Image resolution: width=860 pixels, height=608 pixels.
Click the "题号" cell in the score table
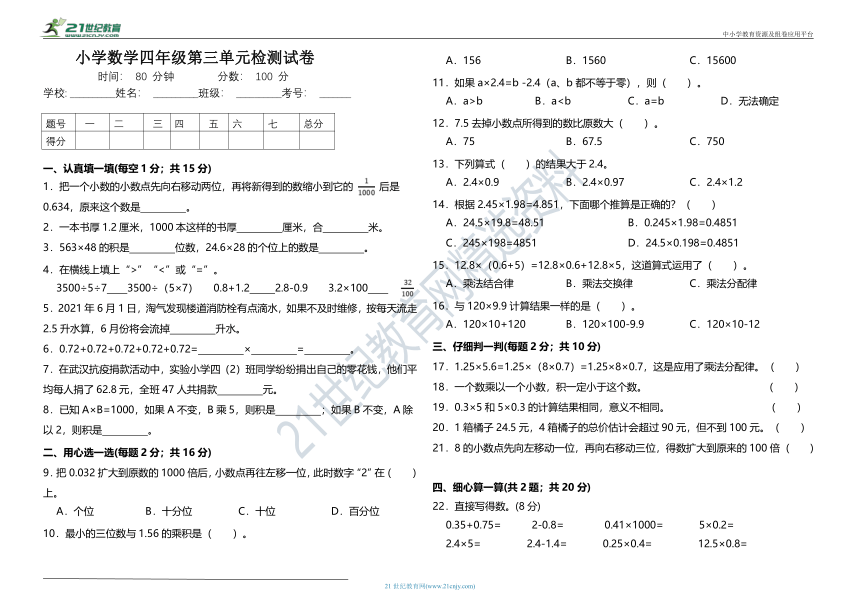tap(59, 123)
